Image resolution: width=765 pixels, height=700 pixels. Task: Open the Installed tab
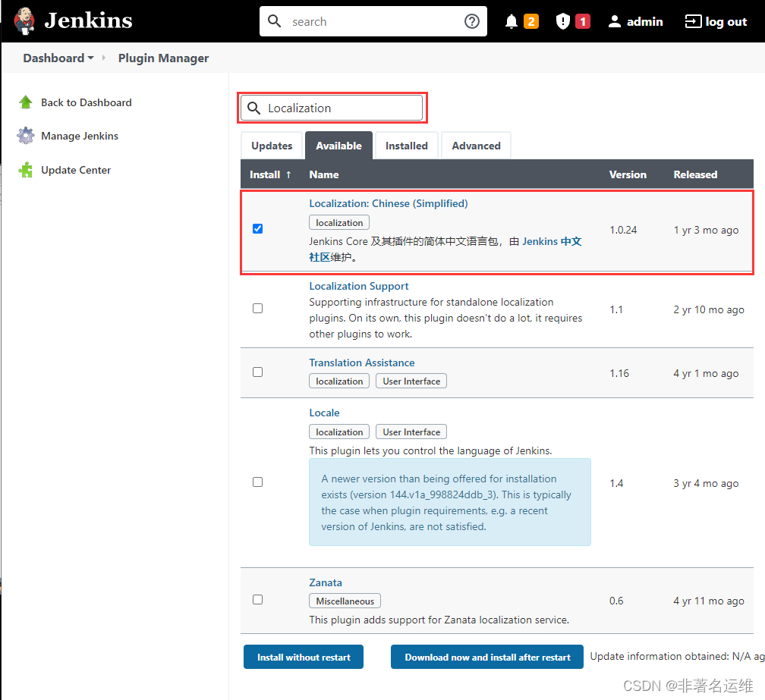[x=407, y=146]
